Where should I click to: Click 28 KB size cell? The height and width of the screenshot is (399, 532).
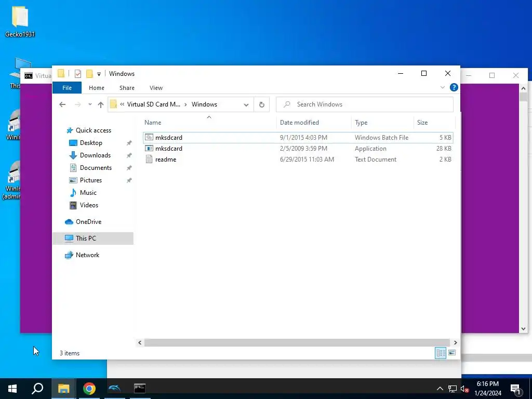444,148
